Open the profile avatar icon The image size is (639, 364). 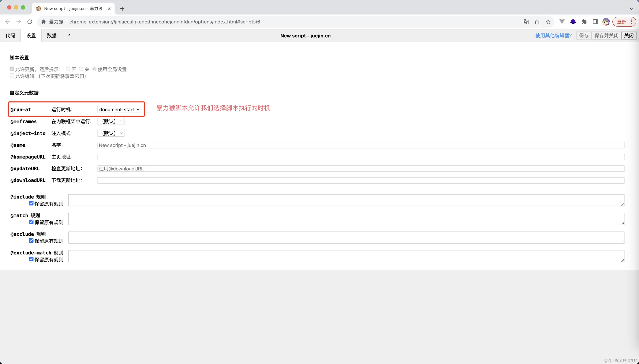click(606, 22)
